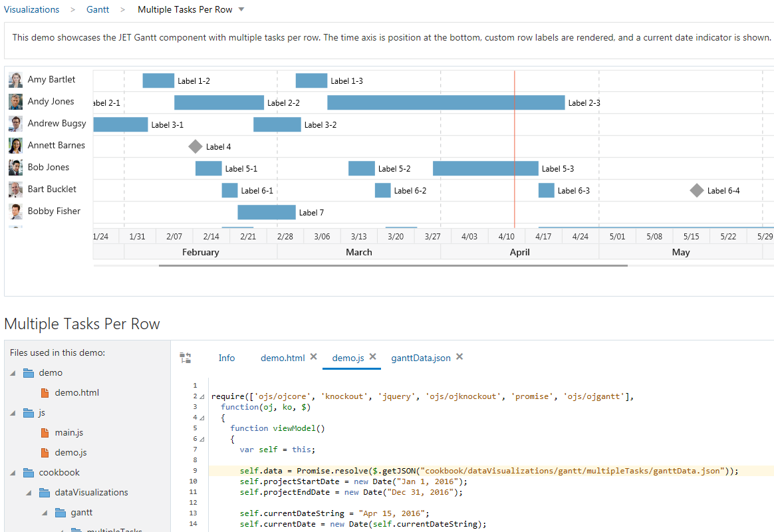
Task: Open the Multiple Tasks Per Row breadcrumb dropdown
Action: coord(241,9)
